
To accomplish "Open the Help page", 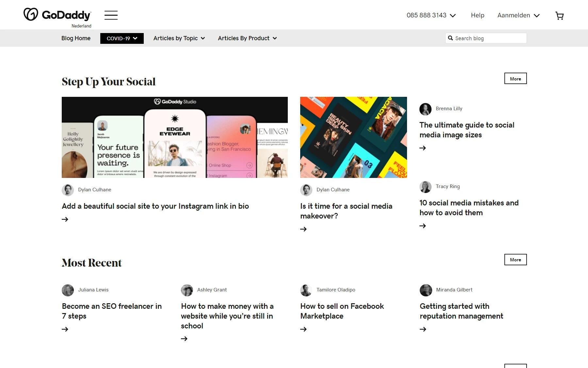I will tap(477, 15).
